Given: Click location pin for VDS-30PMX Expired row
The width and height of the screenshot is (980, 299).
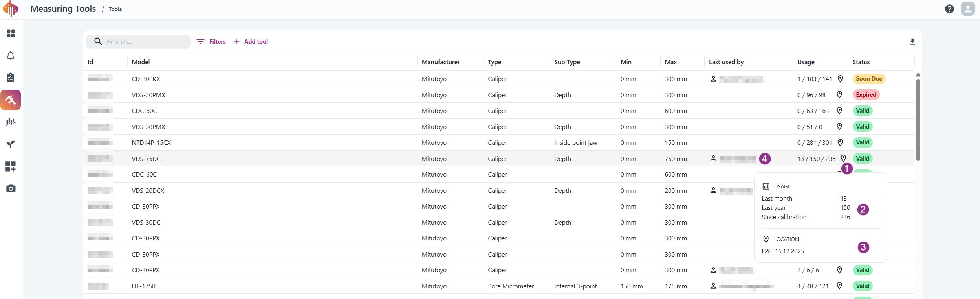Looking at the screenshot, I should pos(839,94).
